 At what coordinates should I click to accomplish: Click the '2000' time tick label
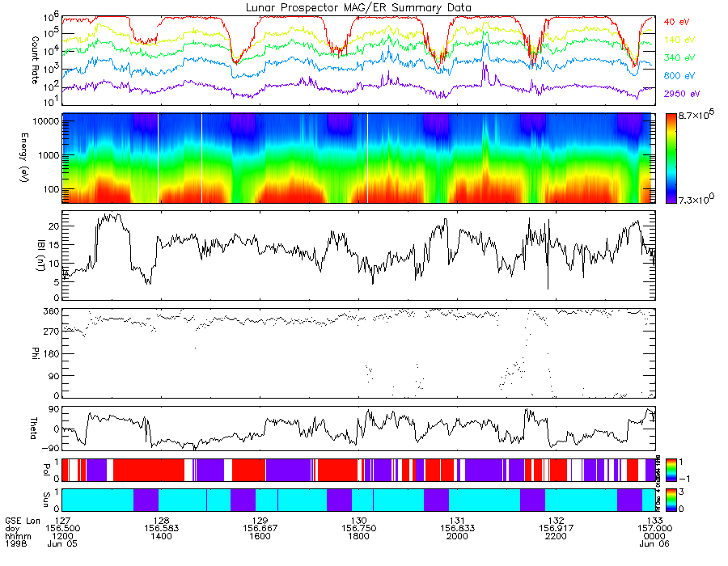click(x=457, y=536)
